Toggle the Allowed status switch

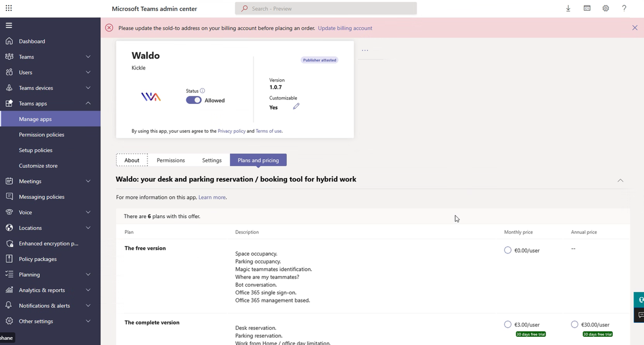[x=194, y=100]
